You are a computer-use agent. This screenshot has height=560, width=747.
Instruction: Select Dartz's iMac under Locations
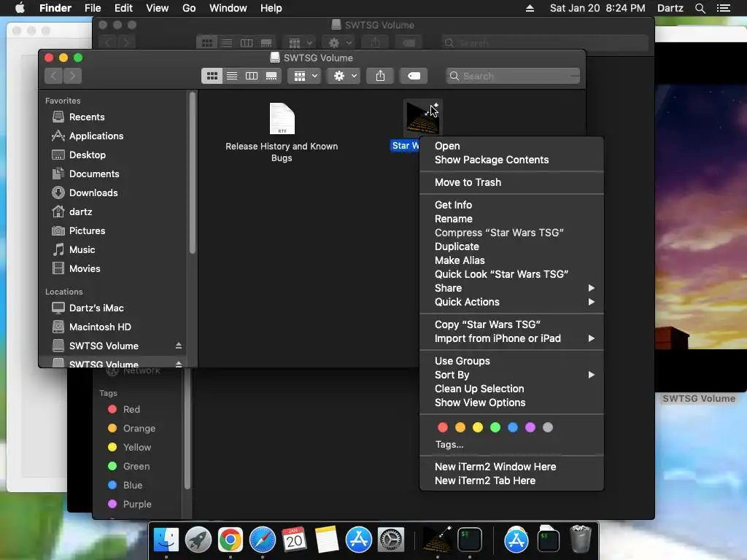tap(96, 308)
